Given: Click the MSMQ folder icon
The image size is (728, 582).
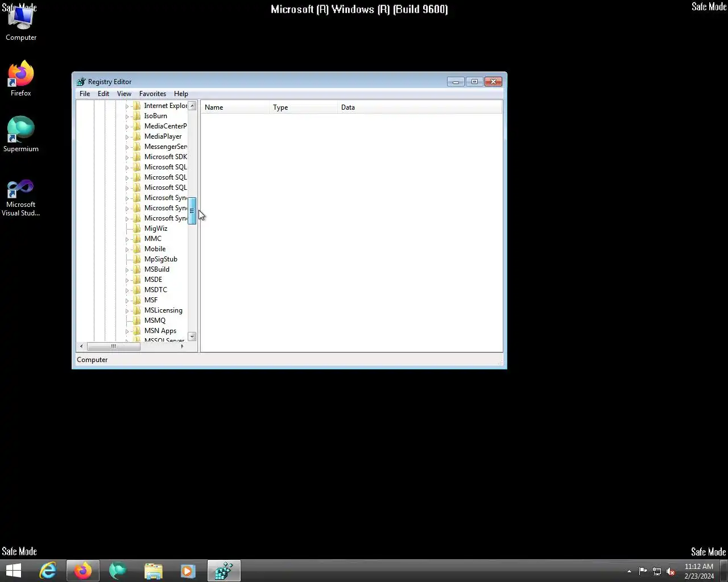Looking at the screenshot, I should [136, 321].
